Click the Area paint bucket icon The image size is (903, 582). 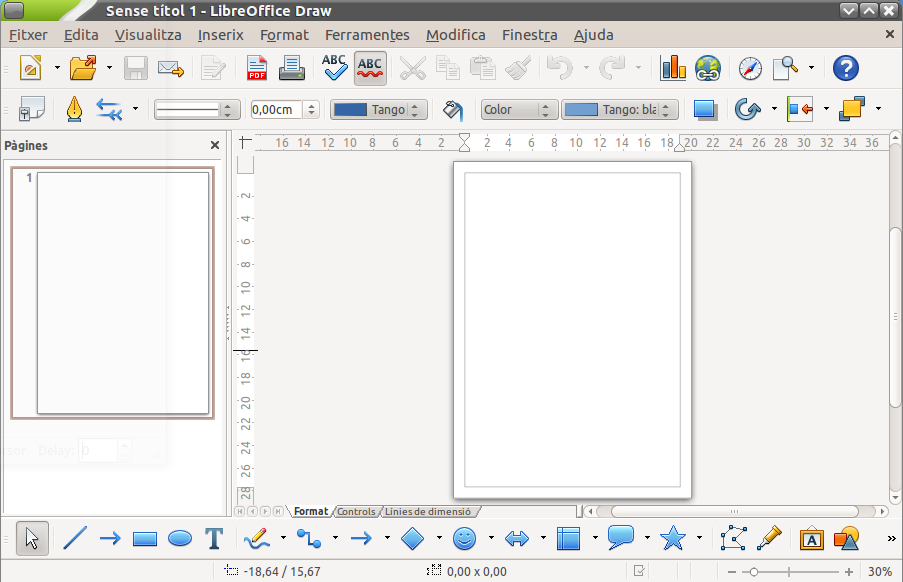coord(453,109)
